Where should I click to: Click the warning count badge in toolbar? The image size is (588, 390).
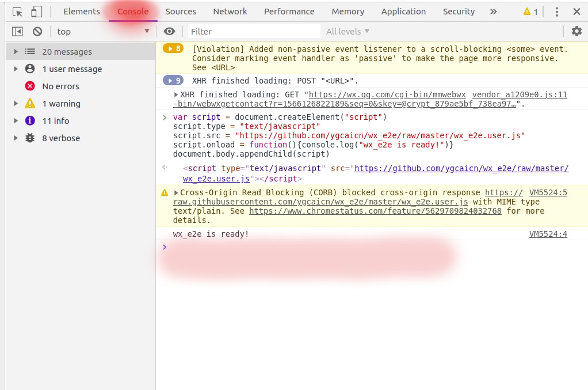click(x=530, y=12)
